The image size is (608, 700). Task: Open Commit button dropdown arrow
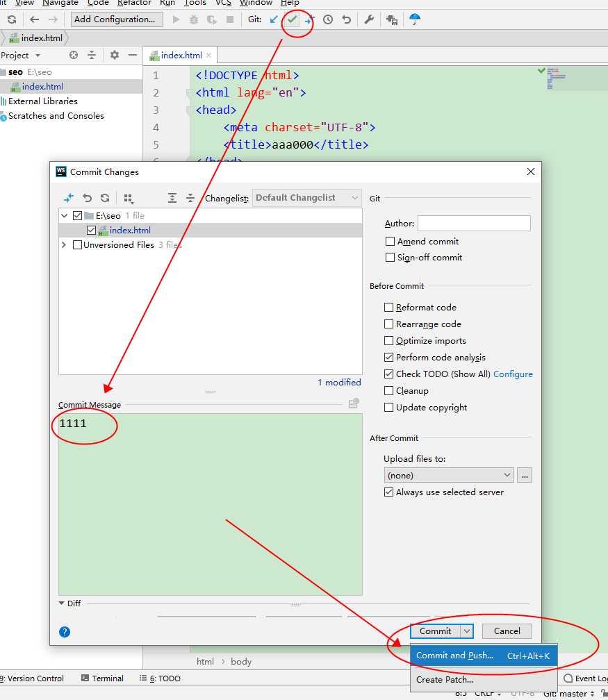pos(467,631)
